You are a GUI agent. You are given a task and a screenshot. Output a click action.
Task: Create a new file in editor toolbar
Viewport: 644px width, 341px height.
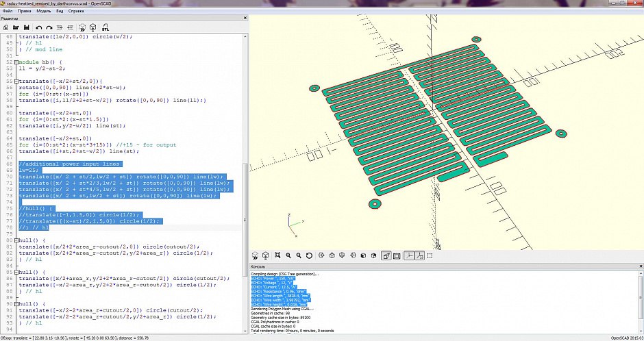click(x=5, y=27)
